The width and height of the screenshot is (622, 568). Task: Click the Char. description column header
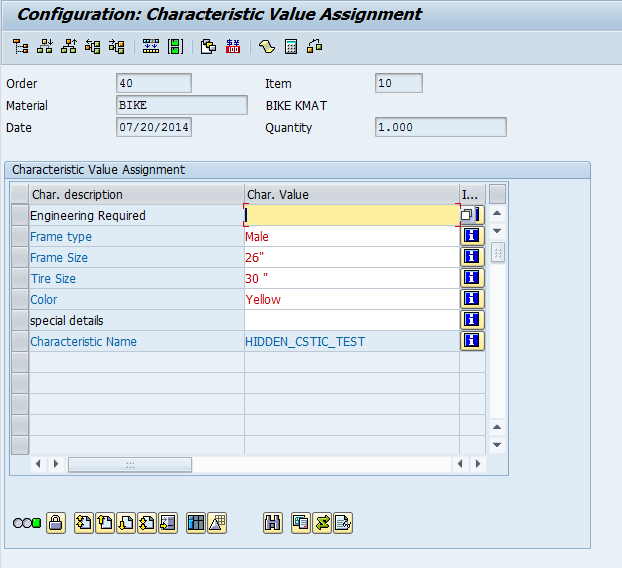[136, 194]
